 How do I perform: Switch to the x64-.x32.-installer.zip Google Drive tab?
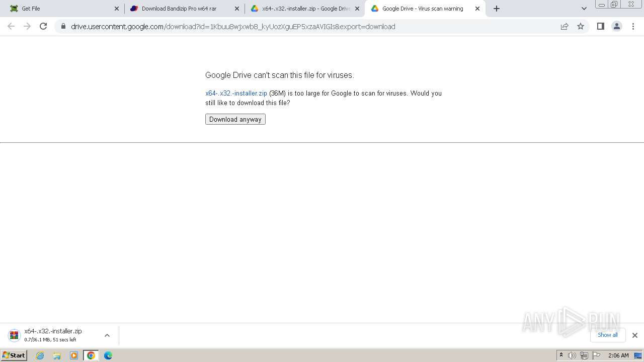pyautogui.click(x=305, y=9)
